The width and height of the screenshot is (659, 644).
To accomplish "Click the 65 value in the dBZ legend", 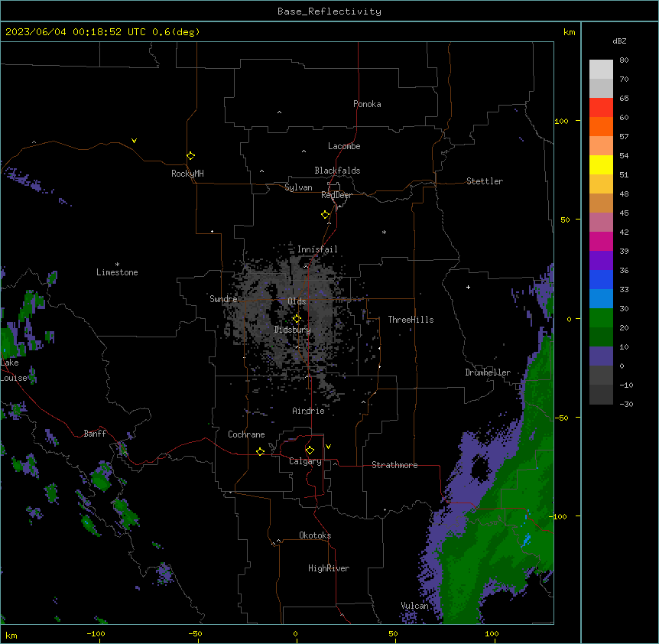I will pyautogui.click(x=624, y=98).
